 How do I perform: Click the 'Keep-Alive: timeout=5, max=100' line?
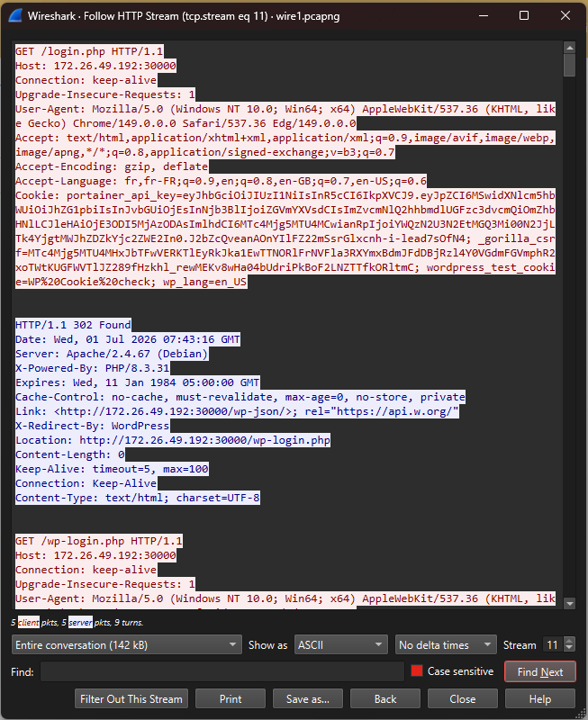click(112, 469)
